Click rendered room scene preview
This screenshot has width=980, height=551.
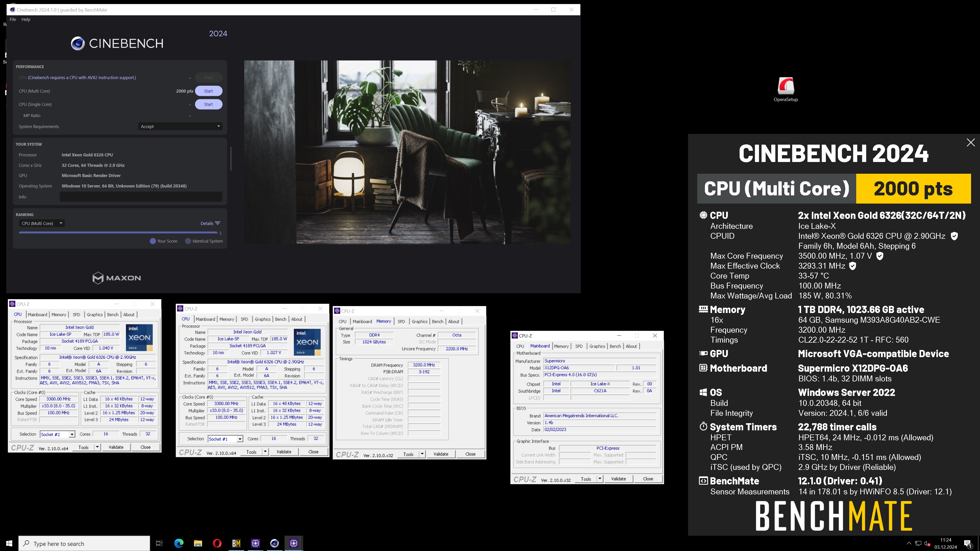click(x=407, y=152)
